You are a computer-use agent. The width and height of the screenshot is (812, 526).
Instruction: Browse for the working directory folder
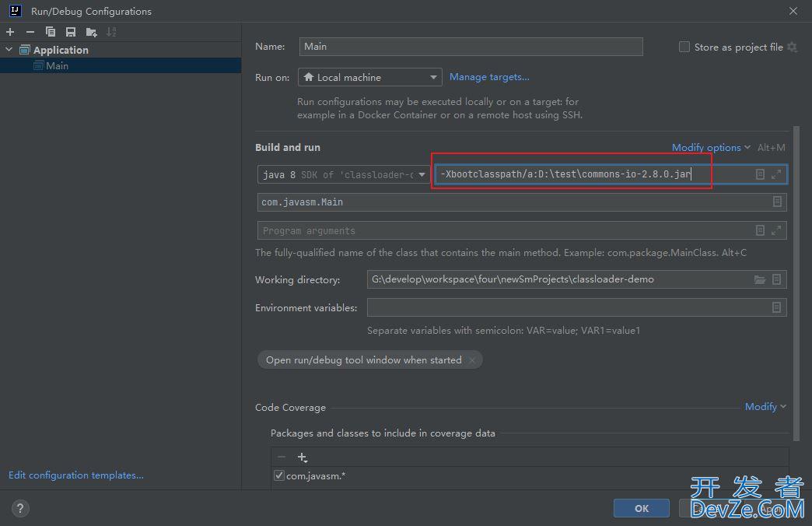(x=760, y=279)
